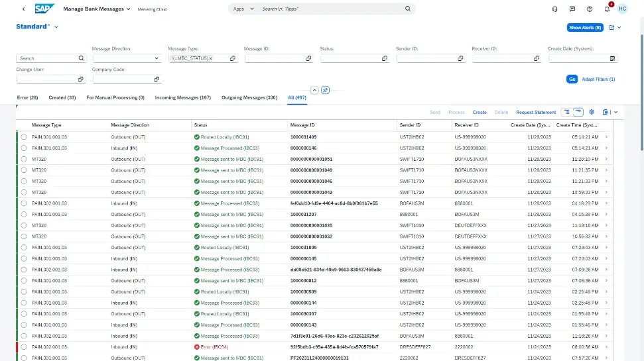Click the headset support icon
The image size is (644, 361).
point(554,9)
